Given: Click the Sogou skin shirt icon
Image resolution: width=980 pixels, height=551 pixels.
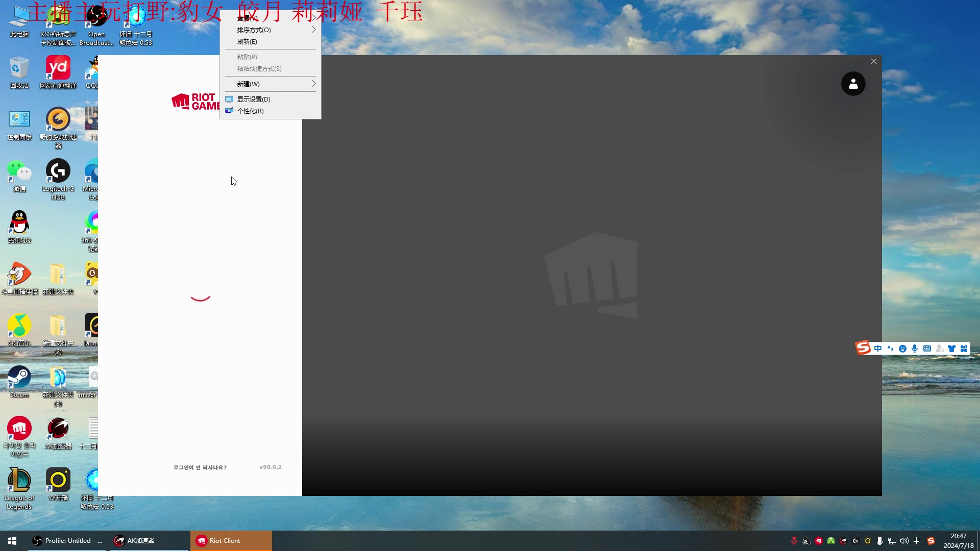Looking at the screenshot, I should click(951, 349).
